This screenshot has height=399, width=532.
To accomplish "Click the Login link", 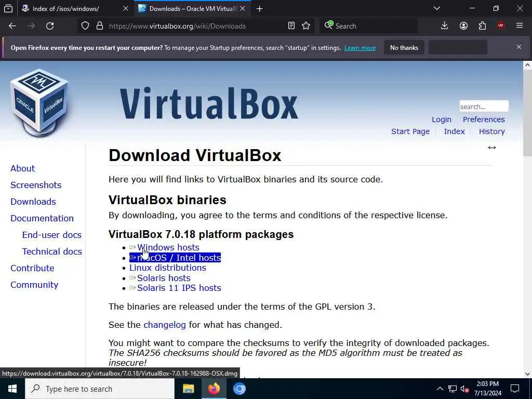I will pos(442,119).
